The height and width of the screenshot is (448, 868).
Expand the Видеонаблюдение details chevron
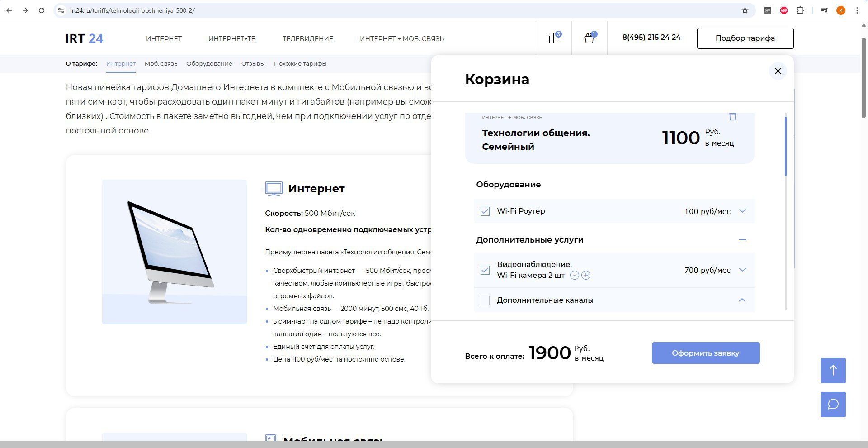[x=742, y=270]
